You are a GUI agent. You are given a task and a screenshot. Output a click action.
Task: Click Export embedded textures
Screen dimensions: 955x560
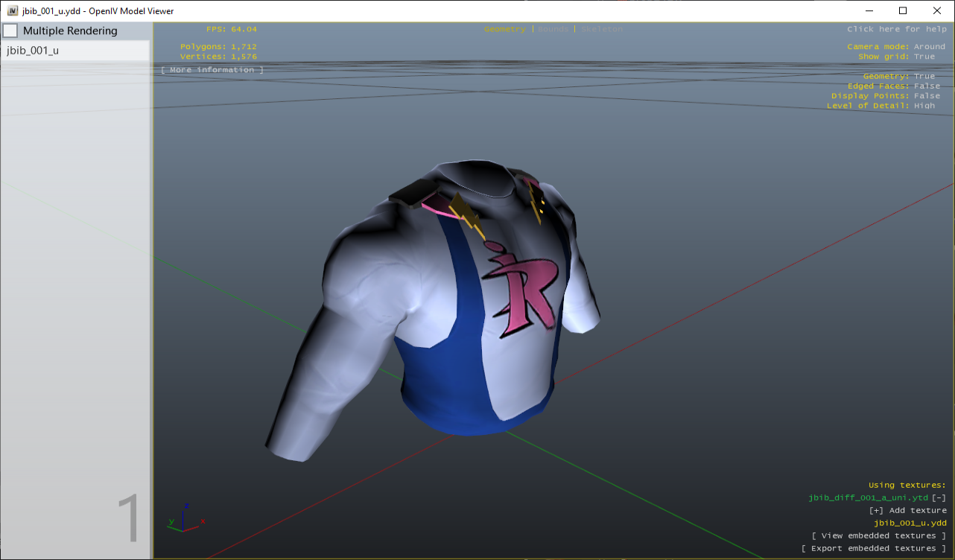tap(873, 548)
